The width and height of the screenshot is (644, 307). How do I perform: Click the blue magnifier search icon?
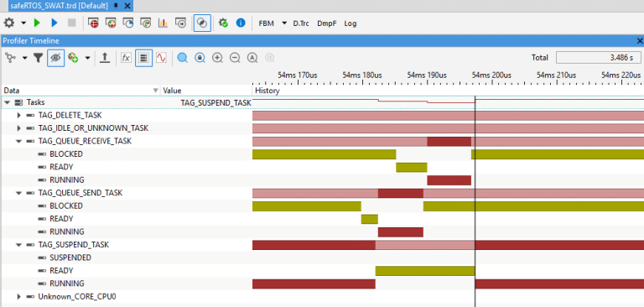tap(182, 58)
